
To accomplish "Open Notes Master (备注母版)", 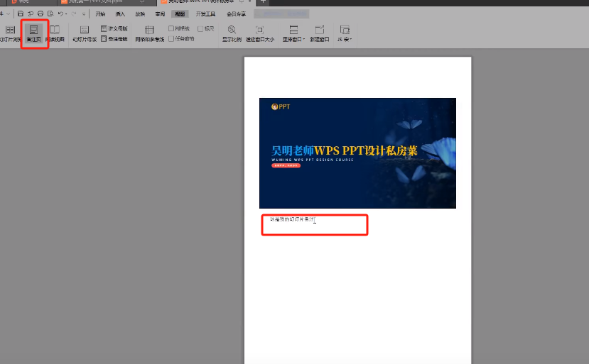I will [x=114, y=38].
